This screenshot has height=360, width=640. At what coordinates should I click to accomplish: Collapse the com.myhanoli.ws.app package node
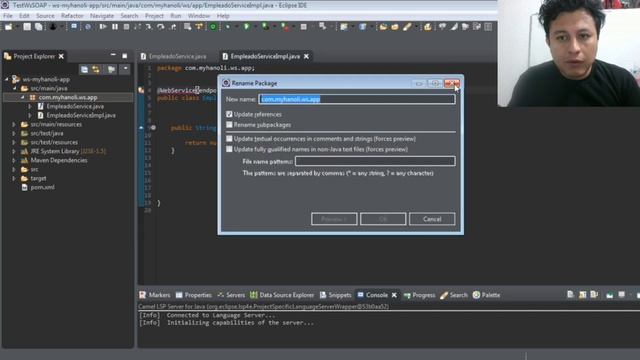click(x=23, y=97)
